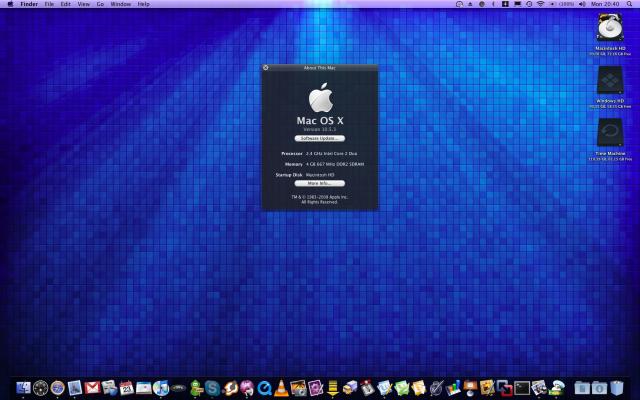Image resolution: width=640 pixels, height=400 pixels.
Task: Open Gmail icon in the Dock
Action: click(92, 387)
